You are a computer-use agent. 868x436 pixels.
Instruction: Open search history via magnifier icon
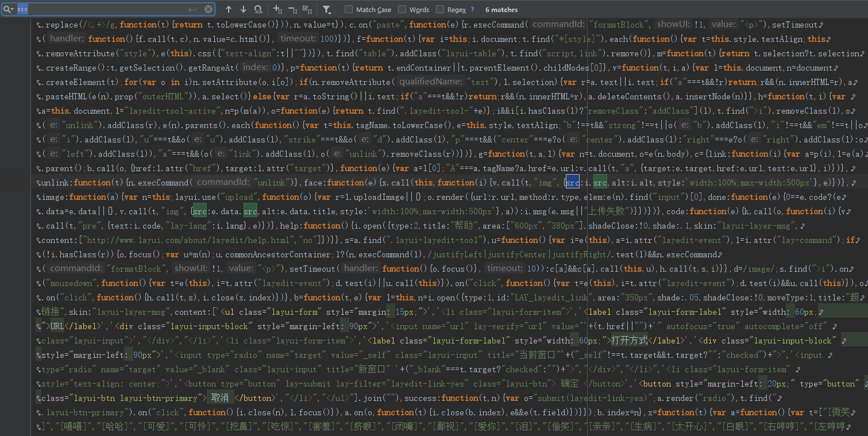click(x=8, y=9)
